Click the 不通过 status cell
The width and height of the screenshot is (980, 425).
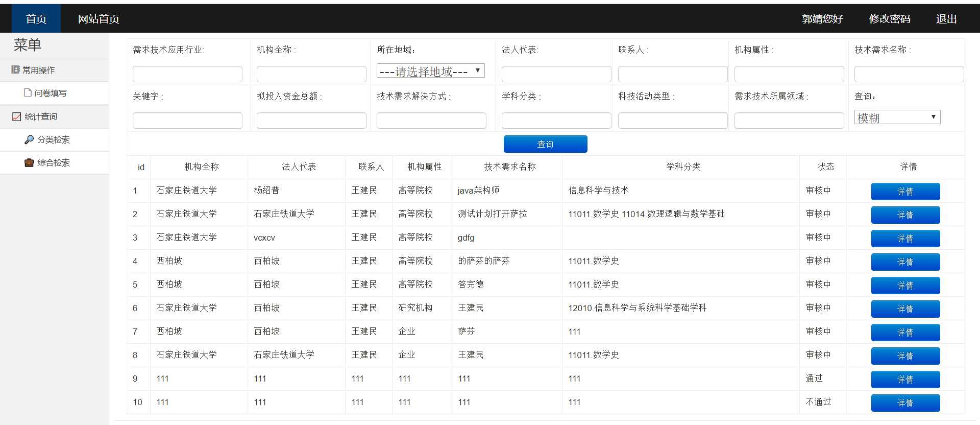818,402
